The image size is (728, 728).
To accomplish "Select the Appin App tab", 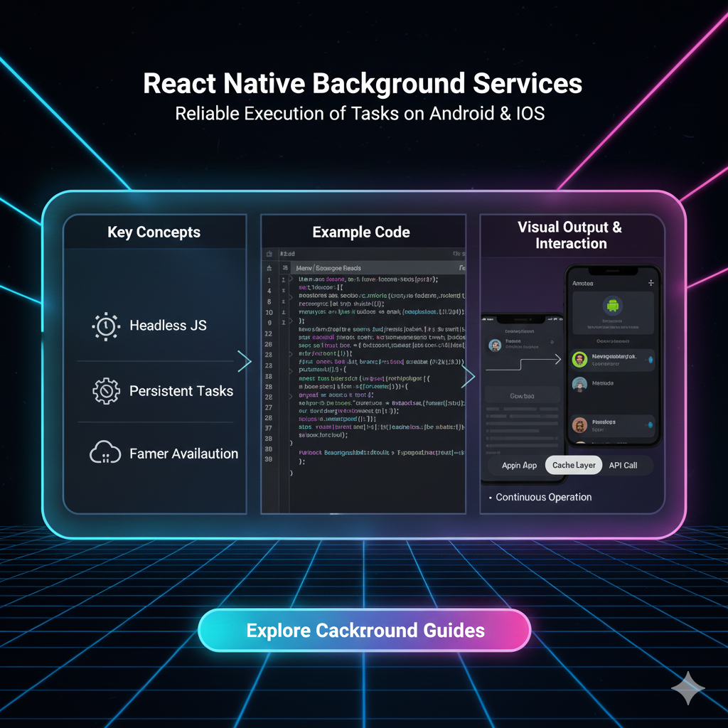I will click(x=519, y=465).
